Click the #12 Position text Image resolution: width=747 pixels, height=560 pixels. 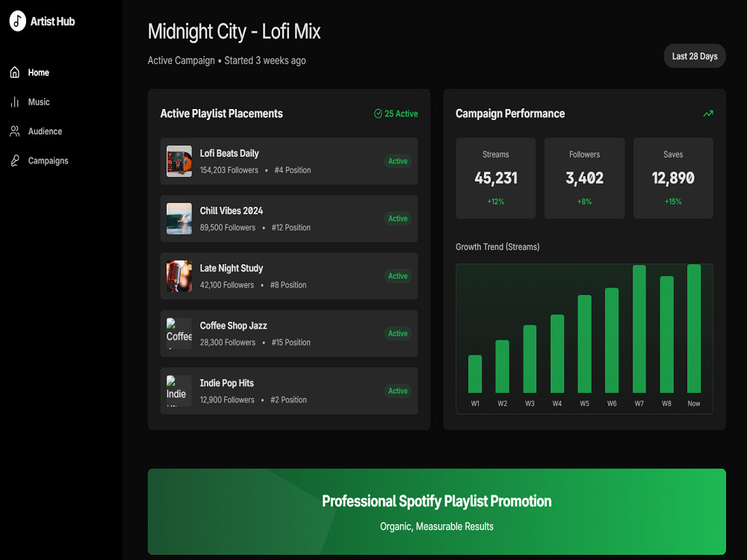[x=291, y=228]
